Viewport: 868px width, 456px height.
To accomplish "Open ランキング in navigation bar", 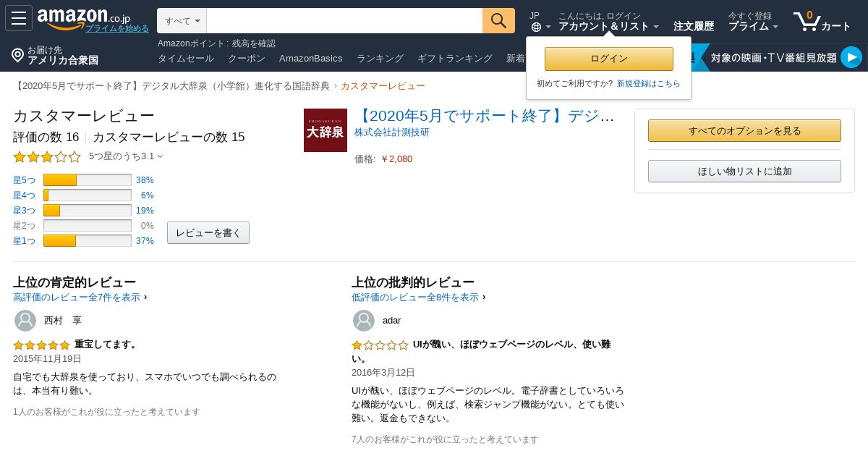I will tap(380, 59).
